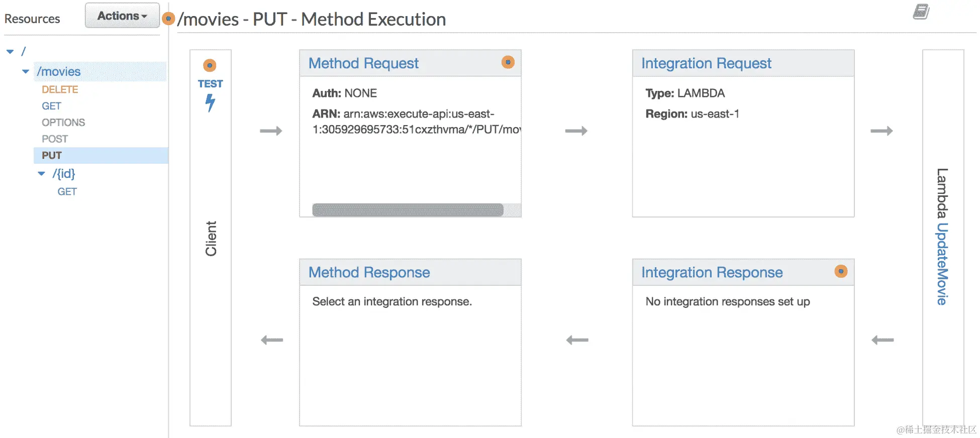The image size is (980, 438).
Task: Open the Integration Request settings link
Action: pyautogui.click(x=706, y=63)
